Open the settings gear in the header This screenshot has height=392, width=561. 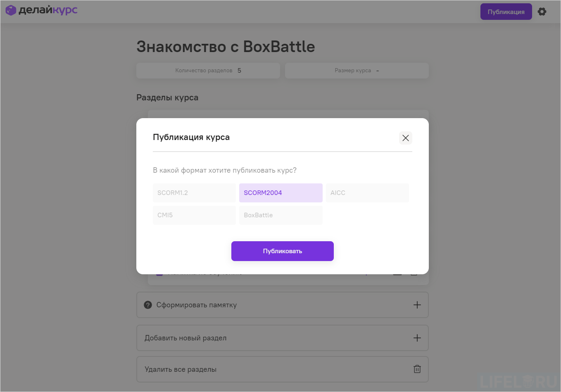tap(542, 12)
